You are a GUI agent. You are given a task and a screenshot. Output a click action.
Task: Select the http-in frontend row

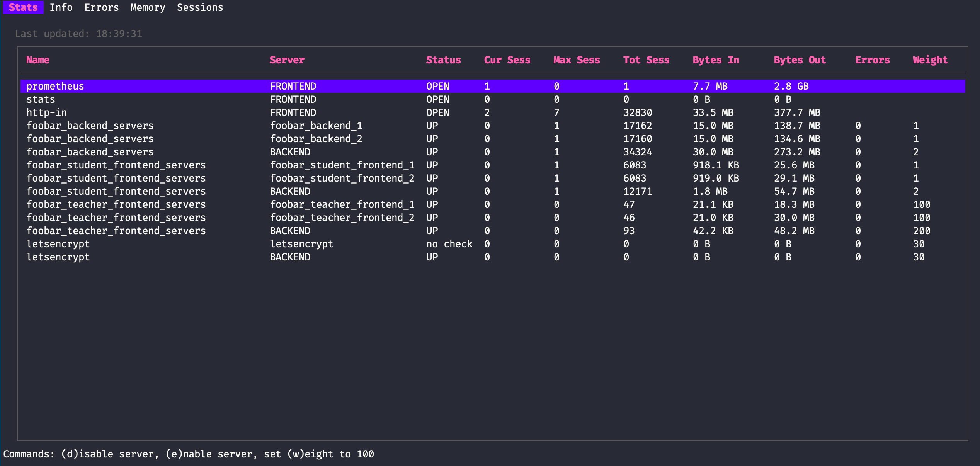pos(493,112)
